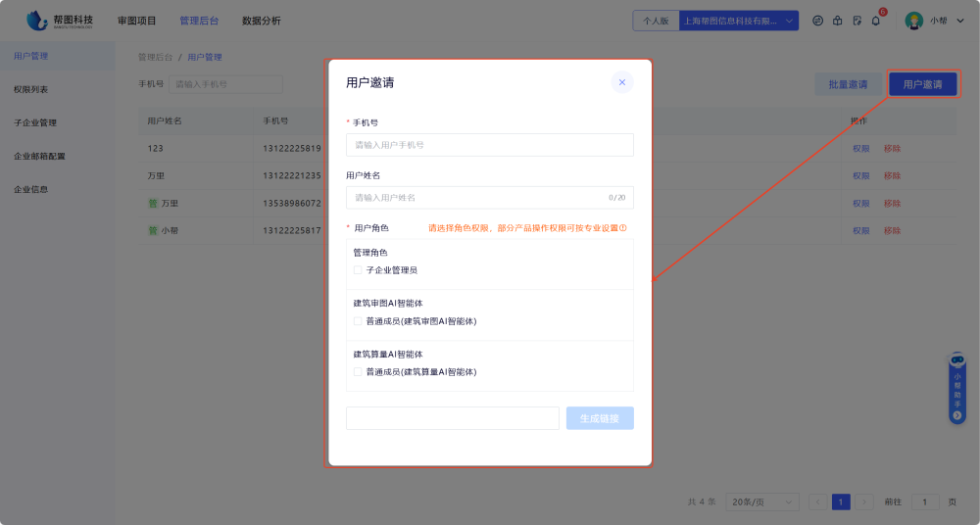Image resolution: width=980 pixels, height=525 pixels.
Task: Open the 20条/页 page size dropdown
Action: coord(764,501)
